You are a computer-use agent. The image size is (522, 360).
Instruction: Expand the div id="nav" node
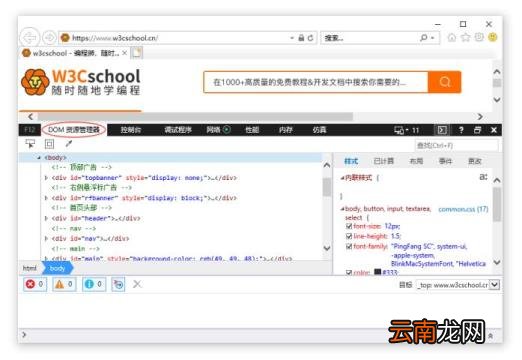coord(46,239)
